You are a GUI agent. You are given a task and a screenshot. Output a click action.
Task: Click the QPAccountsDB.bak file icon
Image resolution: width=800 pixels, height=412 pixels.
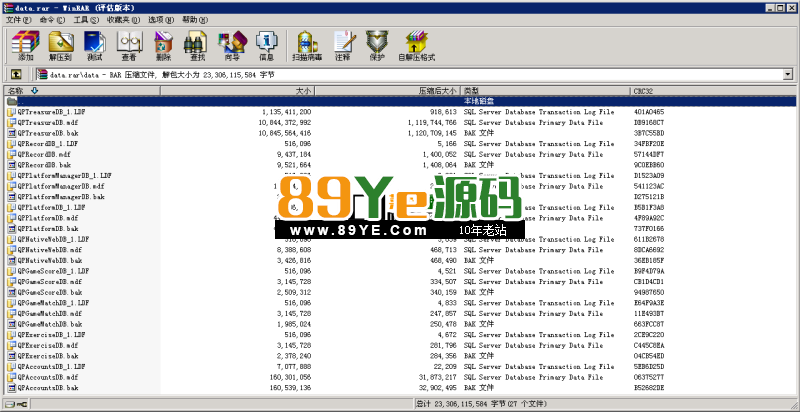(12, 388)
